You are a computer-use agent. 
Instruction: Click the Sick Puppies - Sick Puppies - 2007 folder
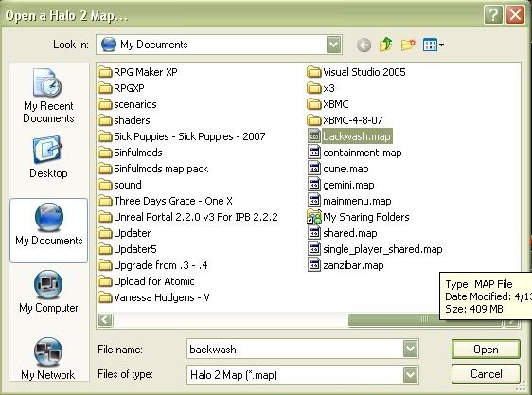[x=182, y=136]
